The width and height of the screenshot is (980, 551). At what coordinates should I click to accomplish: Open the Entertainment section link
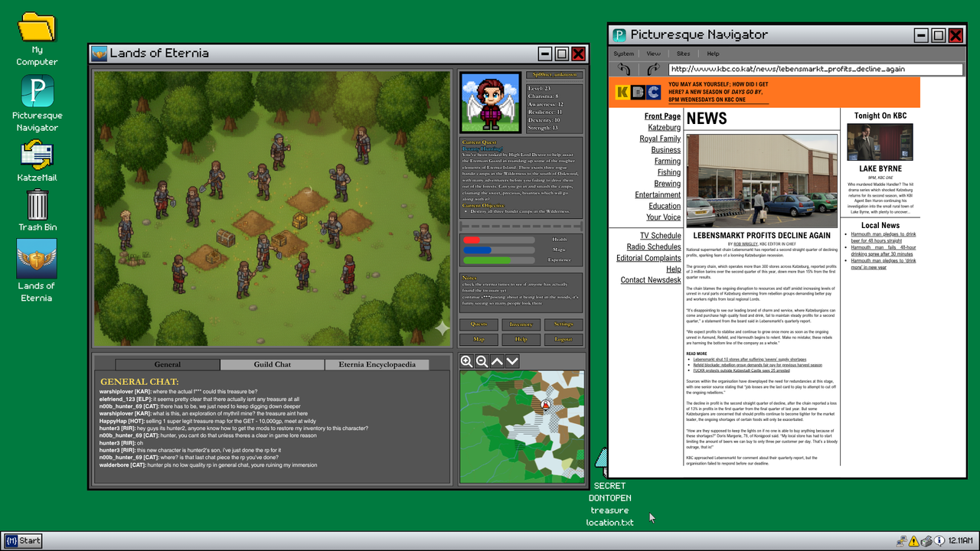(658, 195)
